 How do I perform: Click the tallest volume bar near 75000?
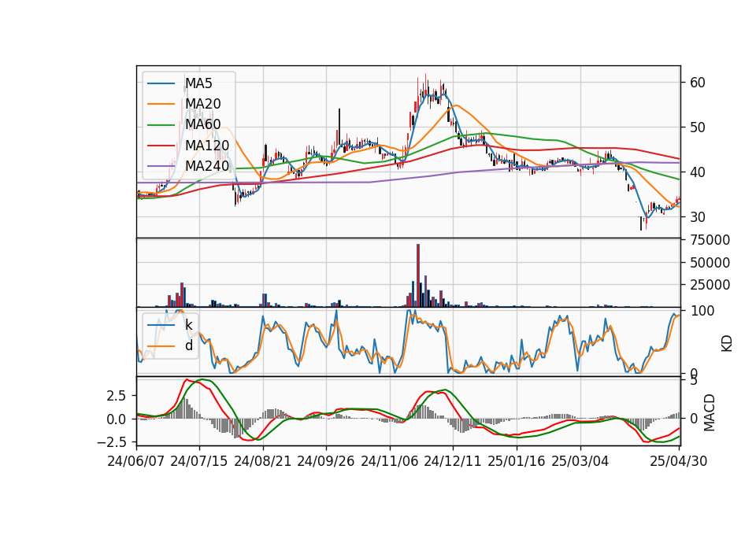pyautogui.click(x=418, y=275)
